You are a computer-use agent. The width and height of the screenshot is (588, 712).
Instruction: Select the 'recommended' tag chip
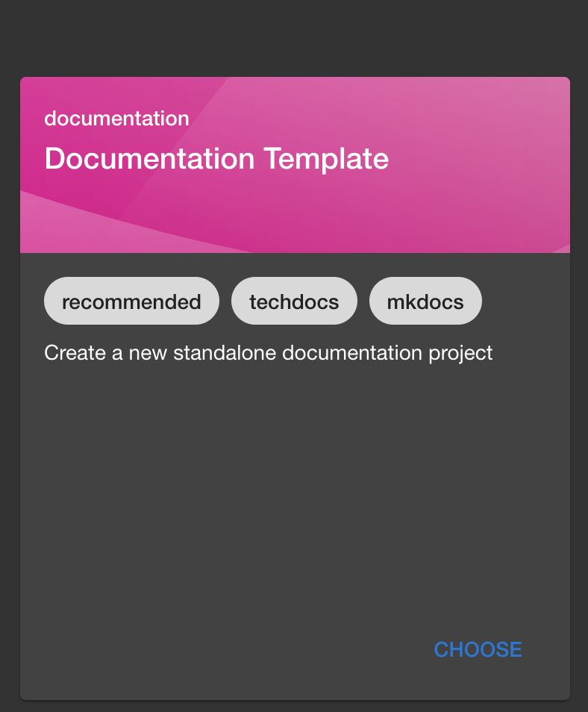click(131, 302)
